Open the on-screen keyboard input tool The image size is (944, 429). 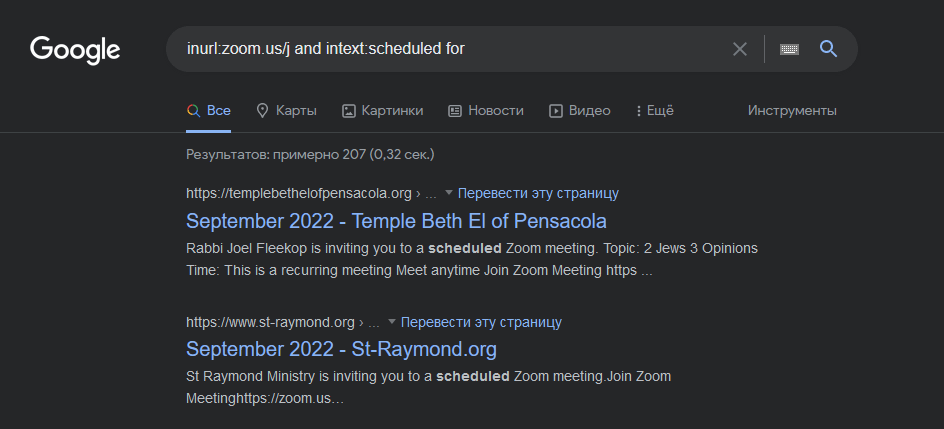(789, 49)
